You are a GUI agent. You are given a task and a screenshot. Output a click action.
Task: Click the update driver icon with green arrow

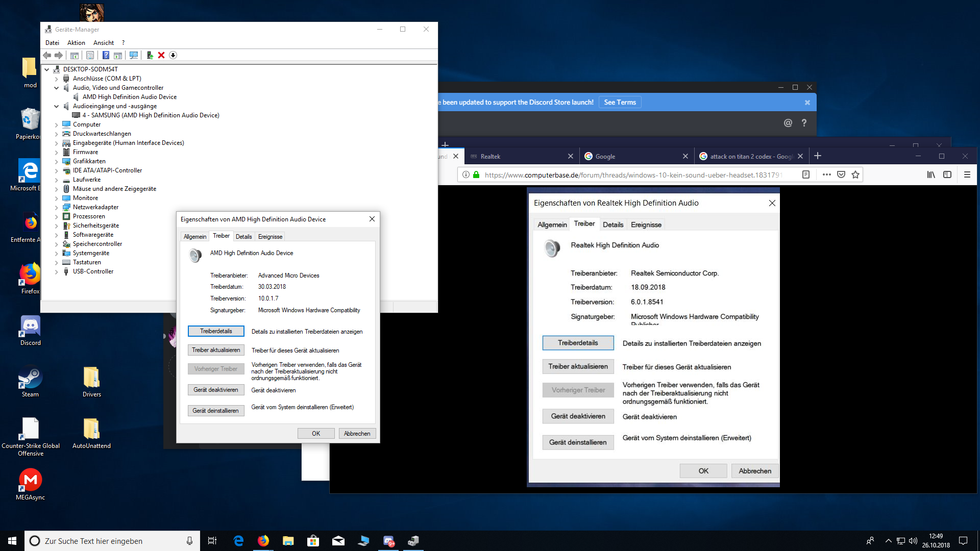point(150,55)
